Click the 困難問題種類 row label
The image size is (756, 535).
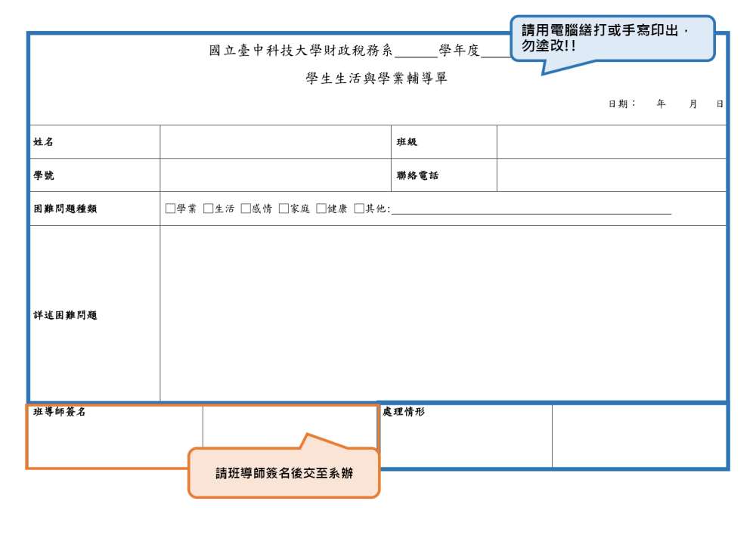click(x=65, y=209)
